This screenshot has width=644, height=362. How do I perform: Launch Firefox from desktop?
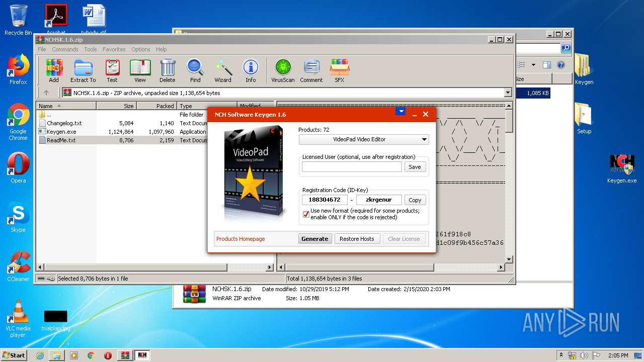click(18, 69)
